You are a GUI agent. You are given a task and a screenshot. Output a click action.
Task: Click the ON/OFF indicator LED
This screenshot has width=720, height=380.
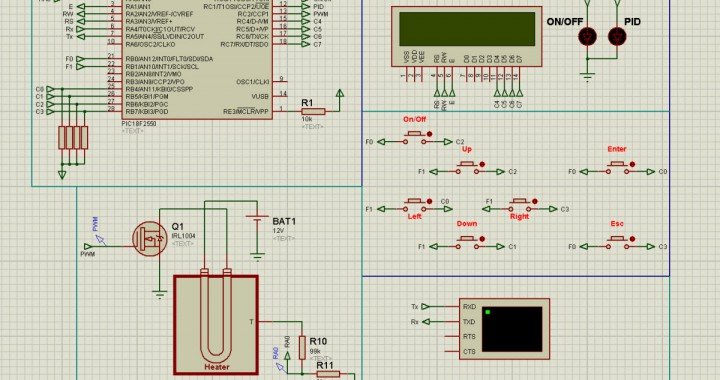587,36
